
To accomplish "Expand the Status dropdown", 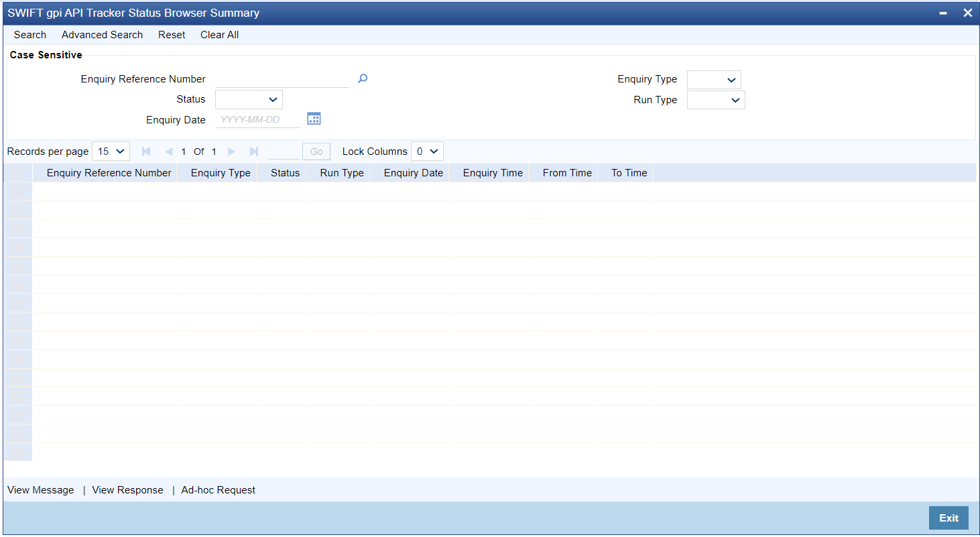I will (249, 99).
